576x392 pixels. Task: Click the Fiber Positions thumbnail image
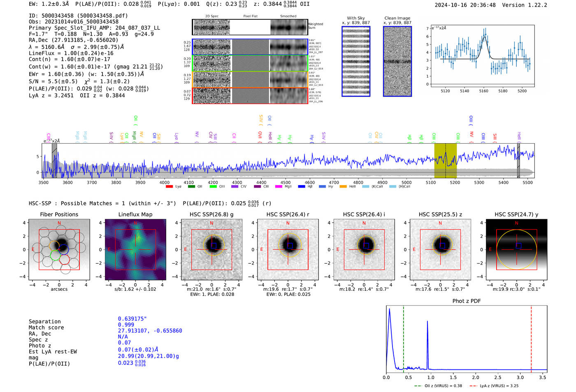(x=59, y=249)
